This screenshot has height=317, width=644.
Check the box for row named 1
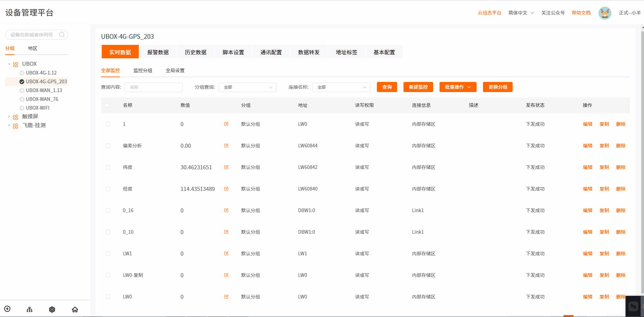108,124
